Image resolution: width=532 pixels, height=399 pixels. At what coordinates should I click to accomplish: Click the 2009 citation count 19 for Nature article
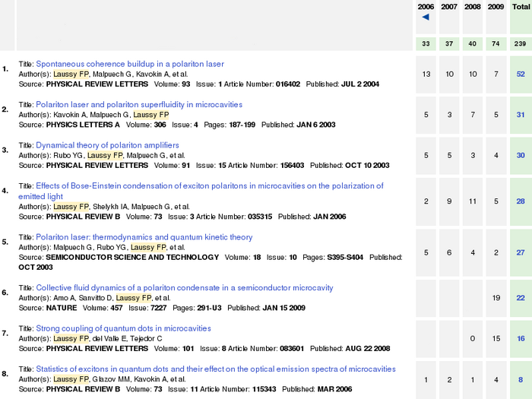[496, 298]
